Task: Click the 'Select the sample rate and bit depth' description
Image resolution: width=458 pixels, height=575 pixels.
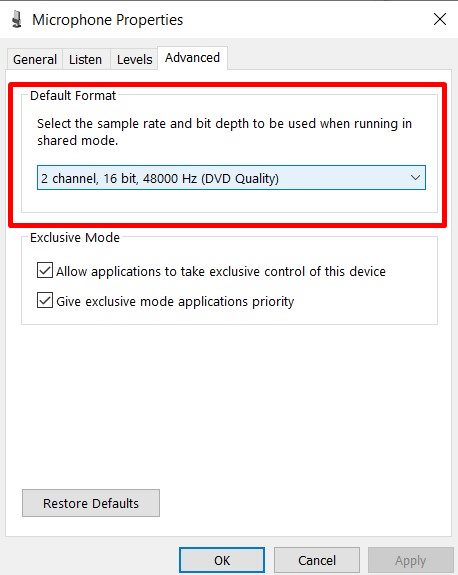Action: coord(224,132)
